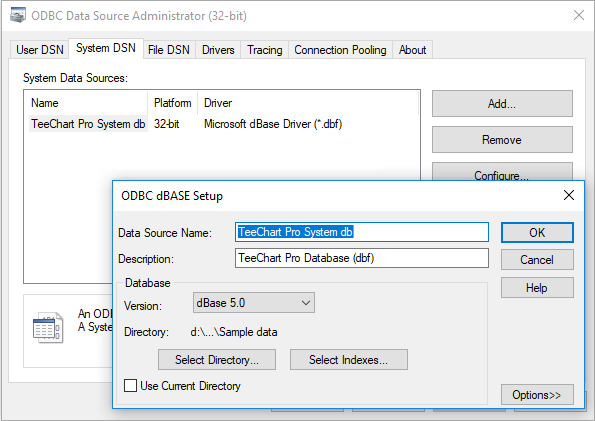Screen dimensions: 595x421
Task: Open the Tracing tab
Action: click(264, 50)
